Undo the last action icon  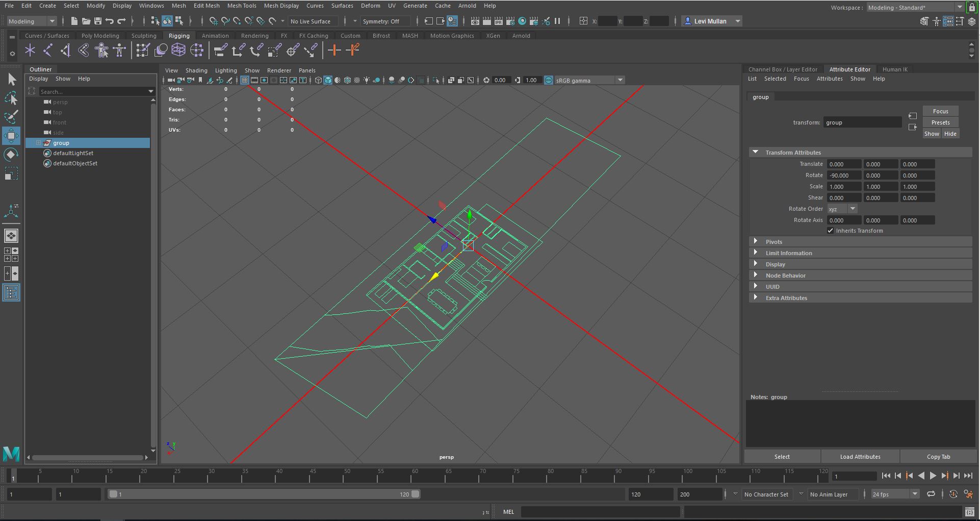click(x=110, y=21)
